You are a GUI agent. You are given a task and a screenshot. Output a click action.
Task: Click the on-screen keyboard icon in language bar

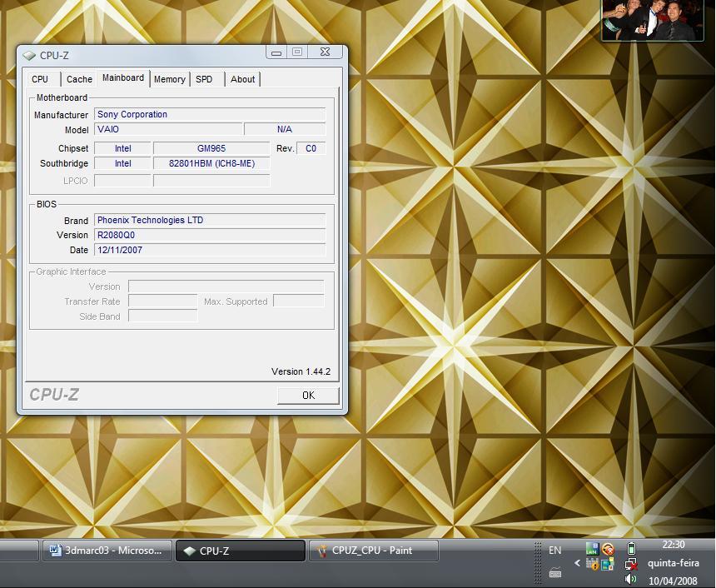click(x=555, y=572)
